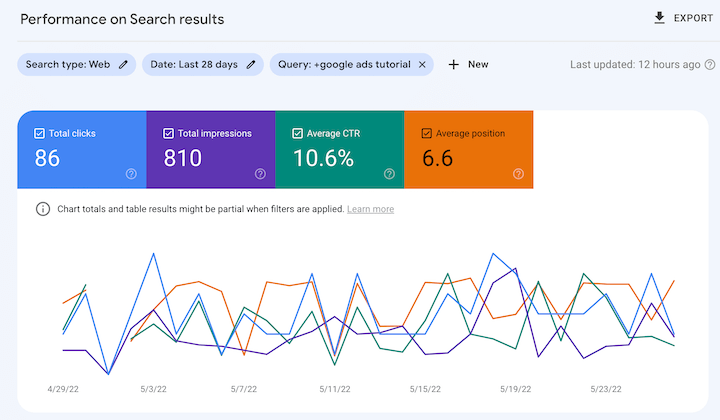Follow the Learn more link
720x420 pixels.
pos(370,209)
